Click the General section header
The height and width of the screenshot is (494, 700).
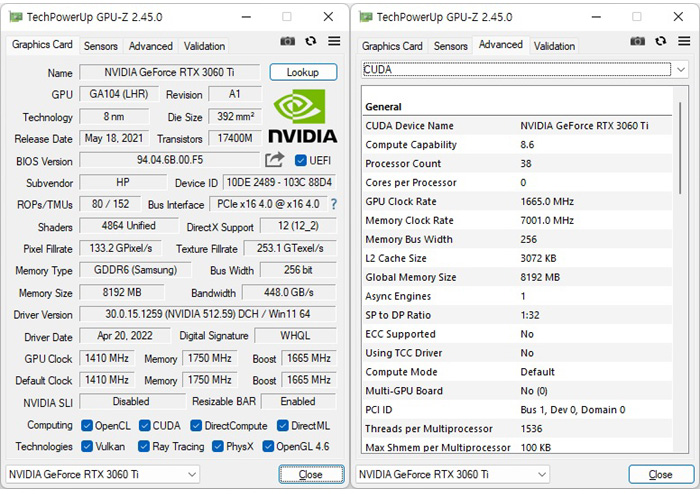click(x=518, y=107)
